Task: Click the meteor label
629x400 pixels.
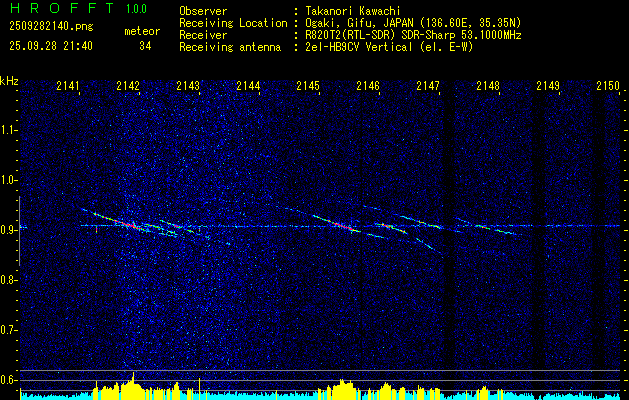Action: tap(142, 31)
